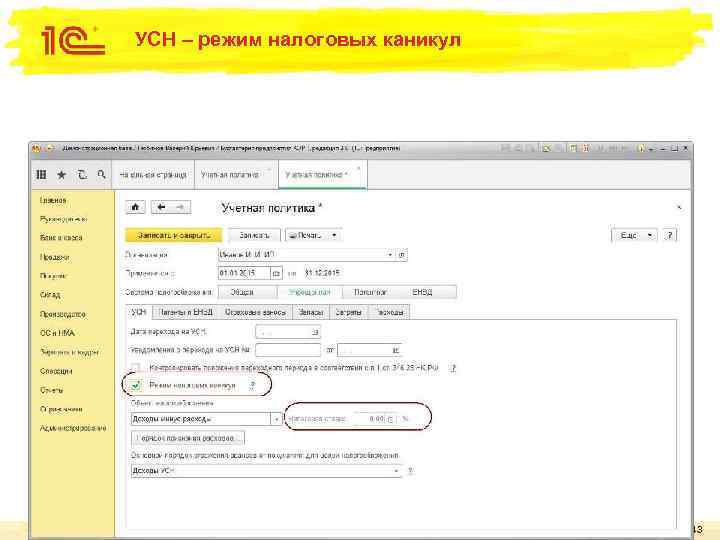
Task: Enable the transitional period control checkbox
Action: point(135,368)
